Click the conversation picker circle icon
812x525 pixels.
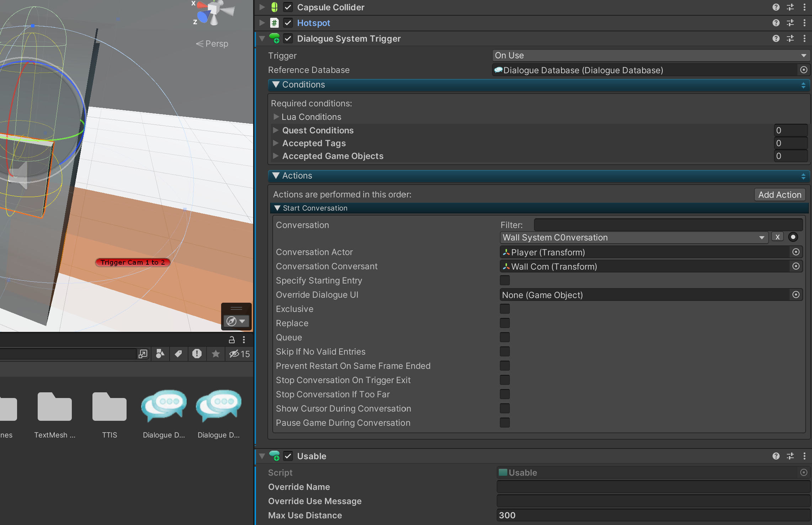tap(793, 237)
